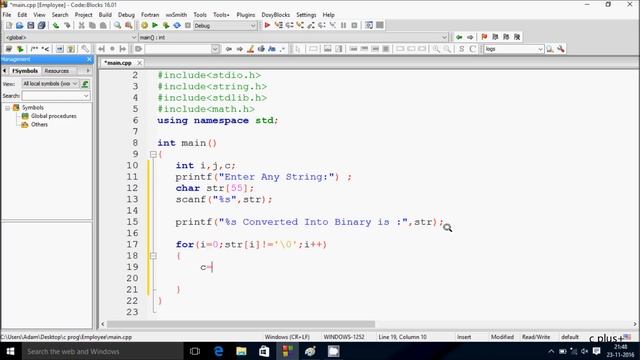Click the New file toolbar icon

9,25
